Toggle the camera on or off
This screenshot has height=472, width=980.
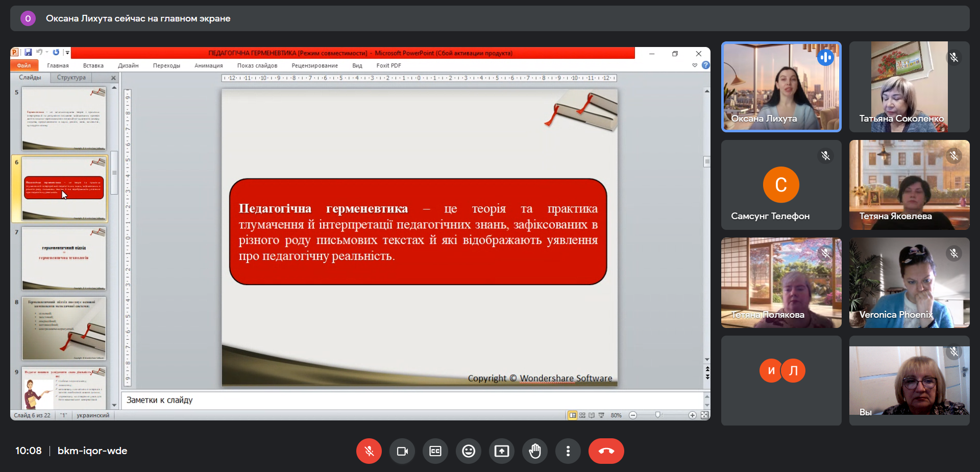tap(402, 451)
